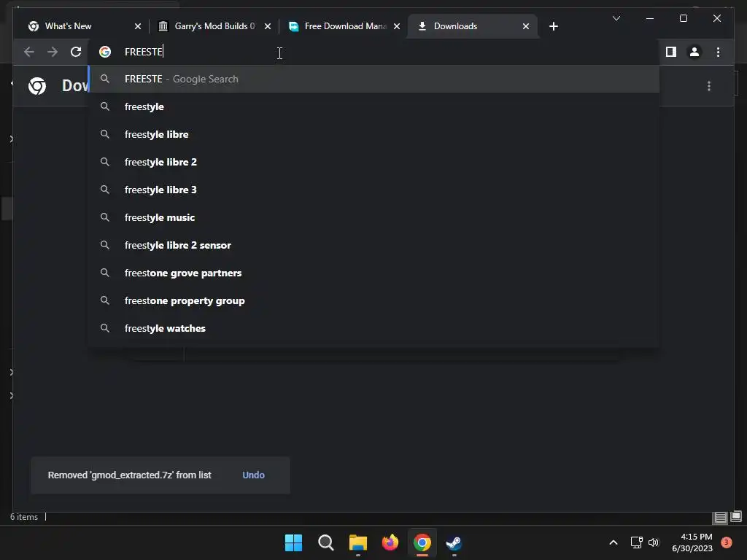This screenshot has width=747, height=560.
Task: Switch to the Free Download Manager tab
Action: pyautogui.click(x=344, y=26)
